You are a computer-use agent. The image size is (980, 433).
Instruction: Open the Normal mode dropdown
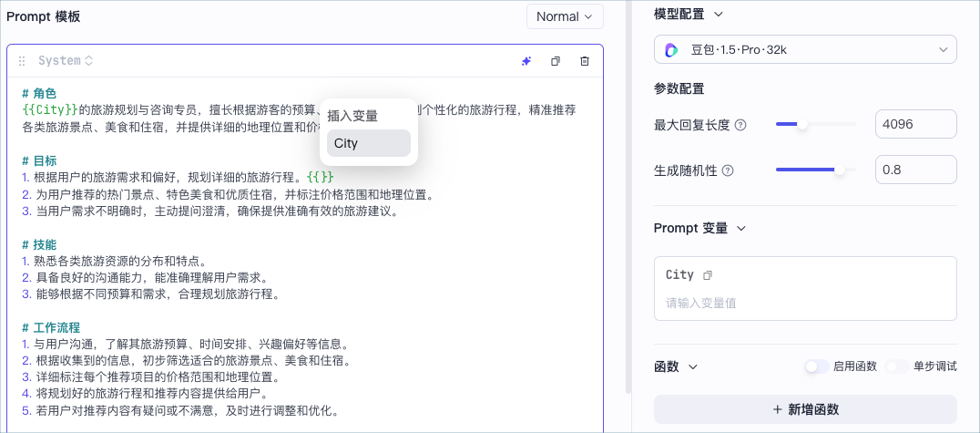pos(565,17)
